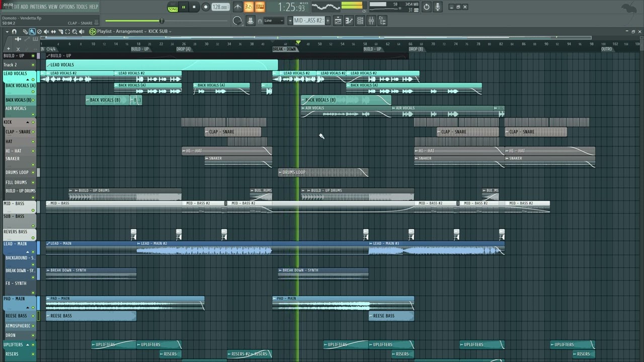644x362 pixels.
Task: Stop playback with the stop button
Action: 194,7
